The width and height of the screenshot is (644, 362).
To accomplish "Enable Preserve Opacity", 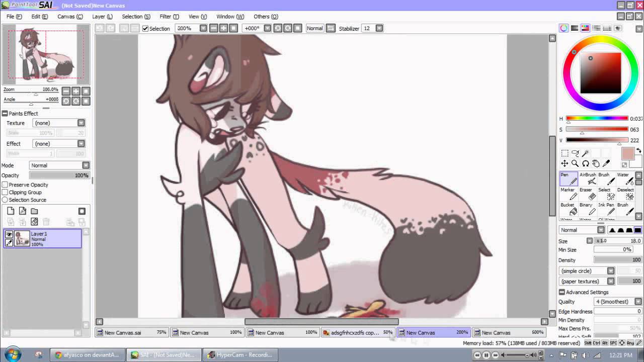I will point(5,185).
